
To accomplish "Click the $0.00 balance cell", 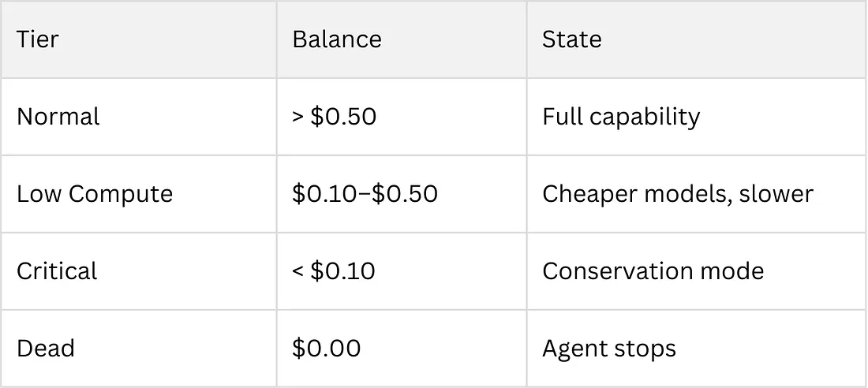I will pos(327,348).
